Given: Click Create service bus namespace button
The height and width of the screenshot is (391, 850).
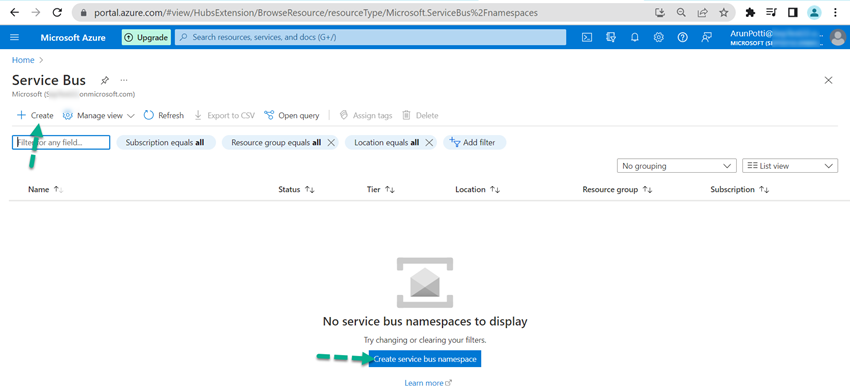Looking at the screenshot, I should click(425, 359).
